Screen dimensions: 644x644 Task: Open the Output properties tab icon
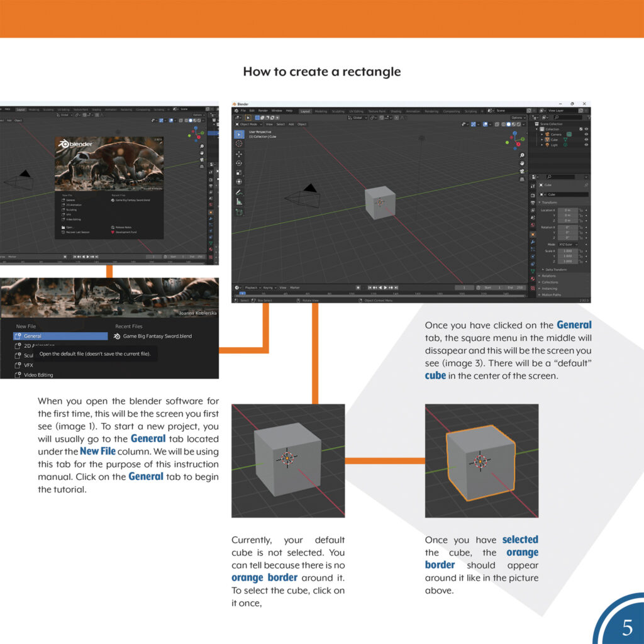coord(533,203)
